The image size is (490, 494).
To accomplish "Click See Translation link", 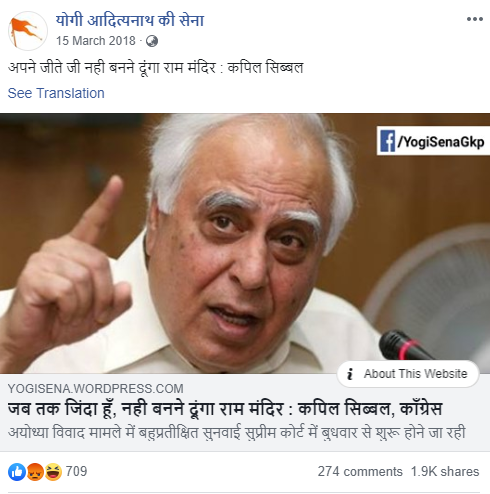I will point(56,93).
